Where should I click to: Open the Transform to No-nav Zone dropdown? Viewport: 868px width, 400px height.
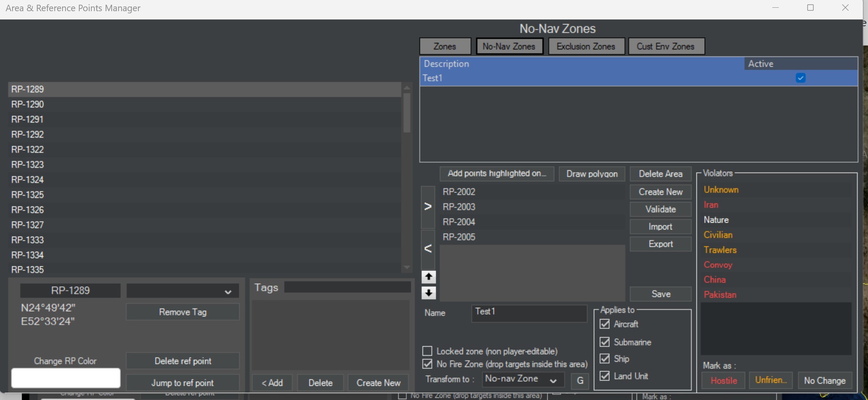(x=523, y=379)
